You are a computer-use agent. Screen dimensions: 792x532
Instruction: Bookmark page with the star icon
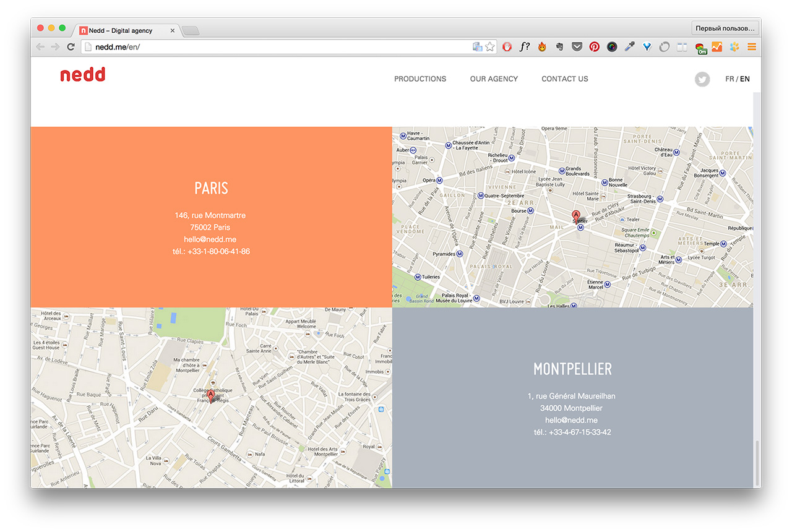490,46
